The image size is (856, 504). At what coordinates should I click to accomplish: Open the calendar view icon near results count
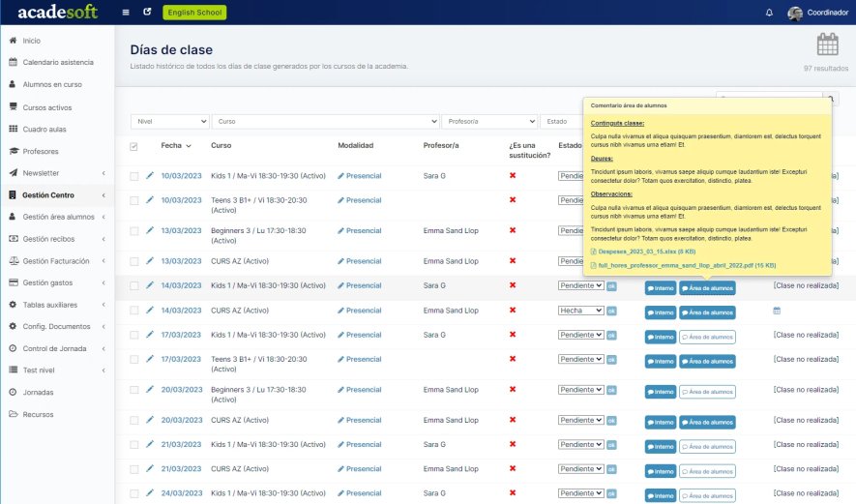tap(828, 44)
